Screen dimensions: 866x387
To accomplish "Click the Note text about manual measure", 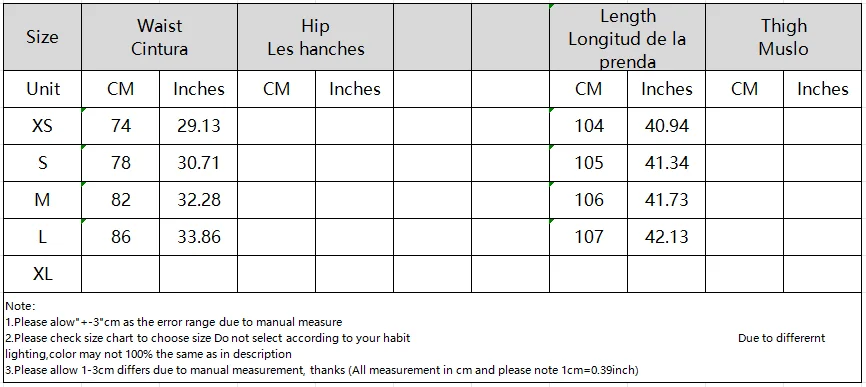I will [x=174, y=322].
